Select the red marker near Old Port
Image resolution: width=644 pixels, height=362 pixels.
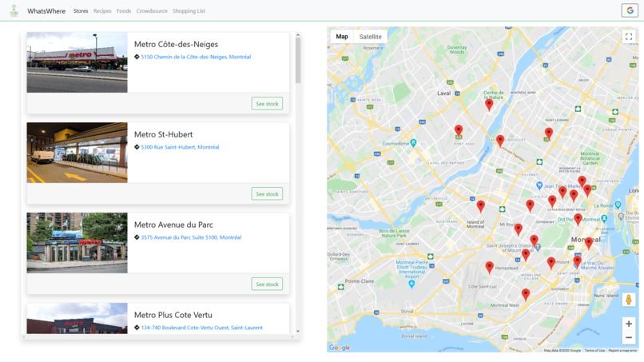578,220
